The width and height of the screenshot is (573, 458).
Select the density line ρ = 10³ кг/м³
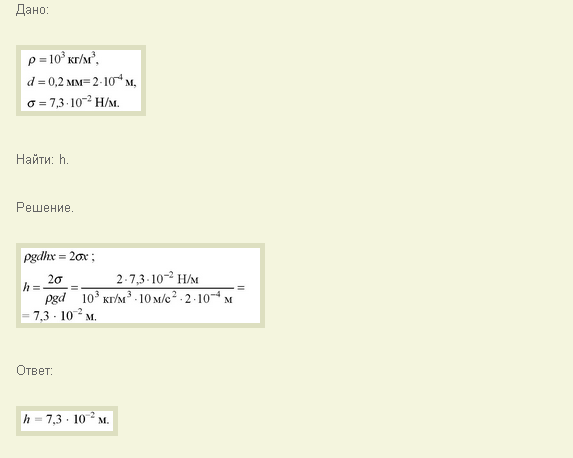point(63,59)
